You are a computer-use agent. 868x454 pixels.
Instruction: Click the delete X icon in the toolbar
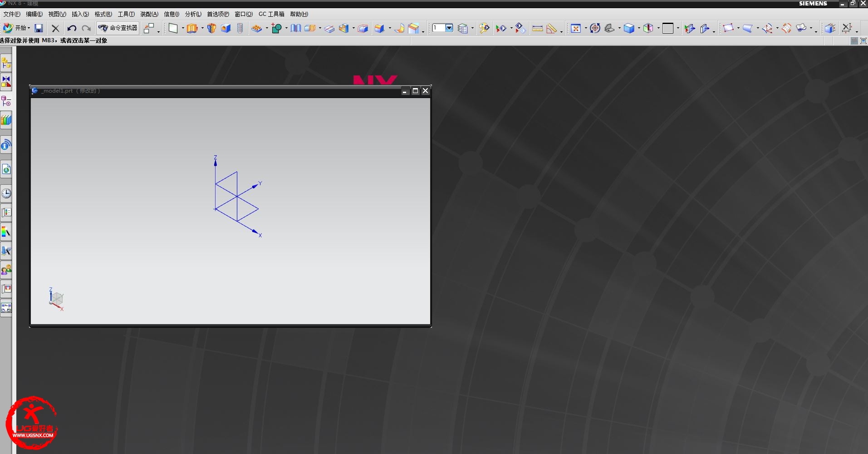55,29
